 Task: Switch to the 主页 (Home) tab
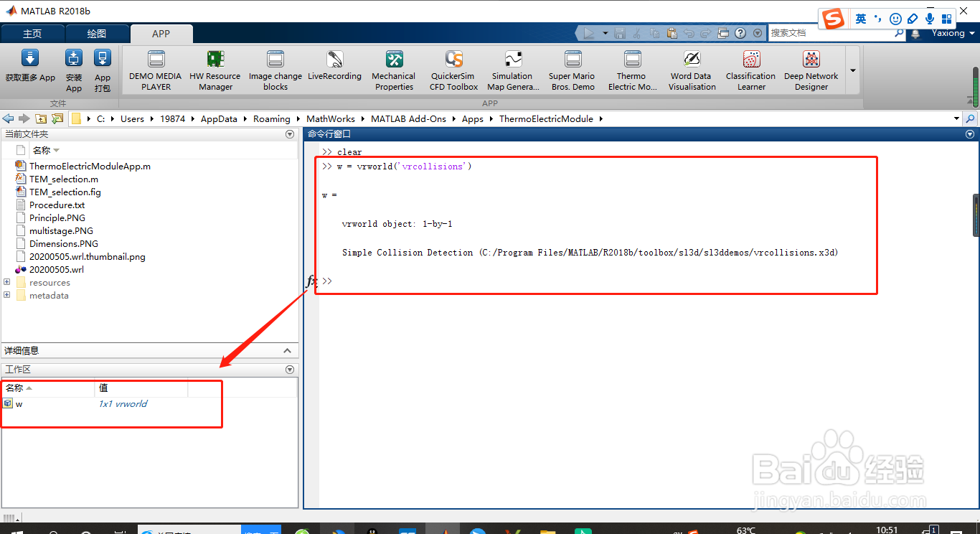click(32, 34)
